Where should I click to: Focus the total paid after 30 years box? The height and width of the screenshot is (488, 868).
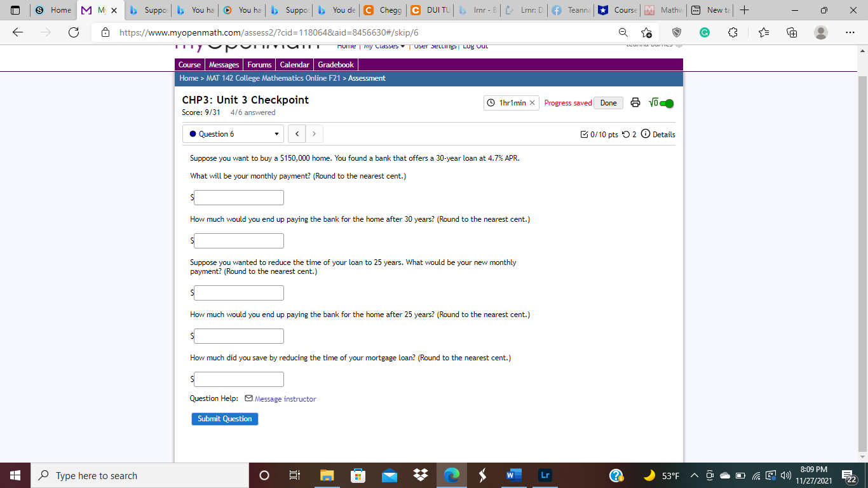click(x=239, y=241)
